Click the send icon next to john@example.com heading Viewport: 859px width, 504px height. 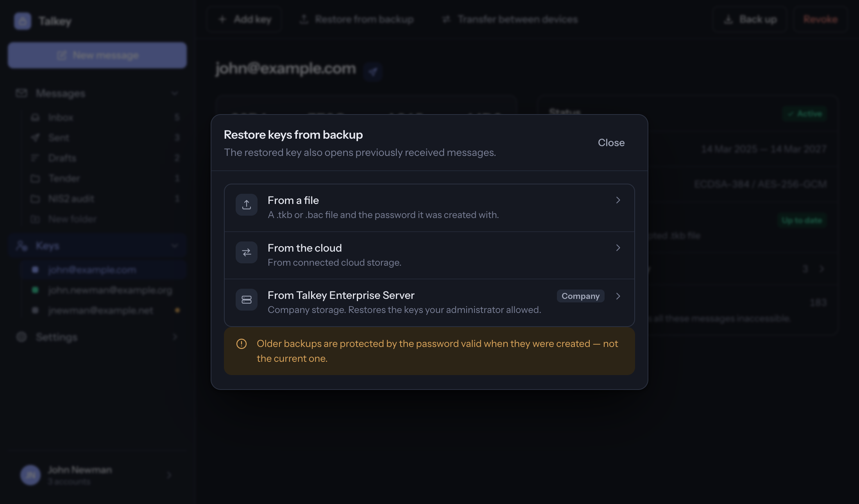coord(373,71)
